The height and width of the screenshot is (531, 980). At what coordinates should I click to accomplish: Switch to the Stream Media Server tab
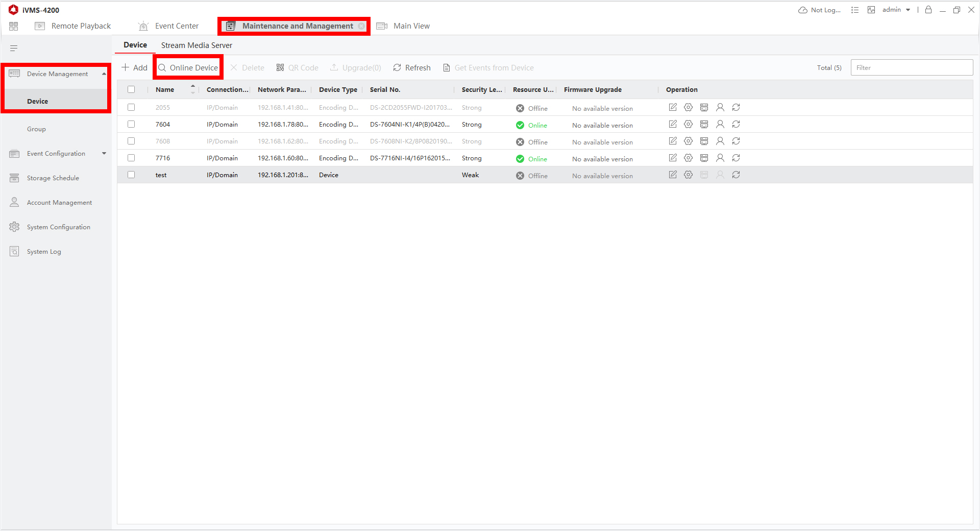pos(197,45)
